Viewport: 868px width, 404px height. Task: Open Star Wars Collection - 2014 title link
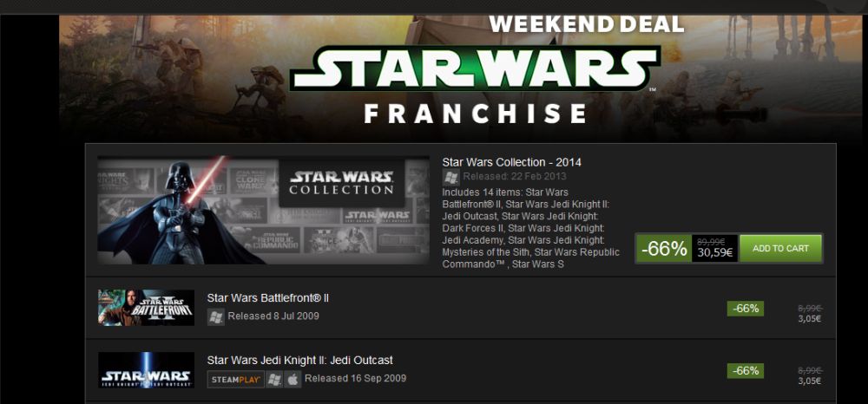click(511, 162)
